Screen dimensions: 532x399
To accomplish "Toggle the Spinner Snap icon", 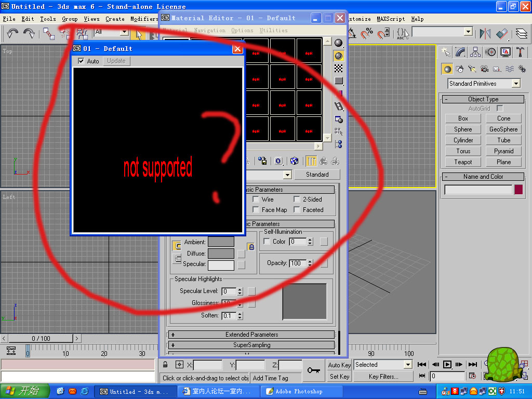I will click(383, 34).
